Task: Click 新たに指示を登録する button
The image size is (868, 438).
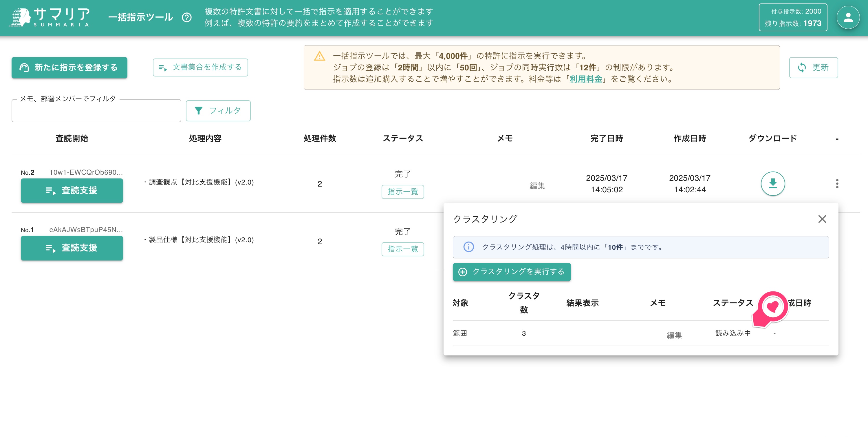Action: (69, 67)
